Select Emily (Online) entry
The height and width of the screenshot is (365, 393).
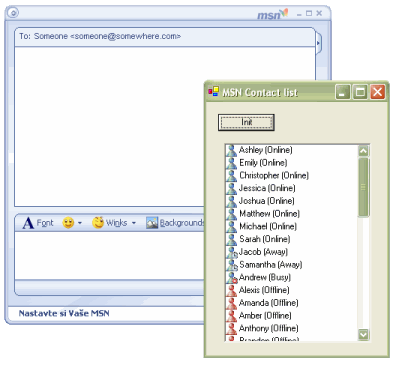coord(263,163)
